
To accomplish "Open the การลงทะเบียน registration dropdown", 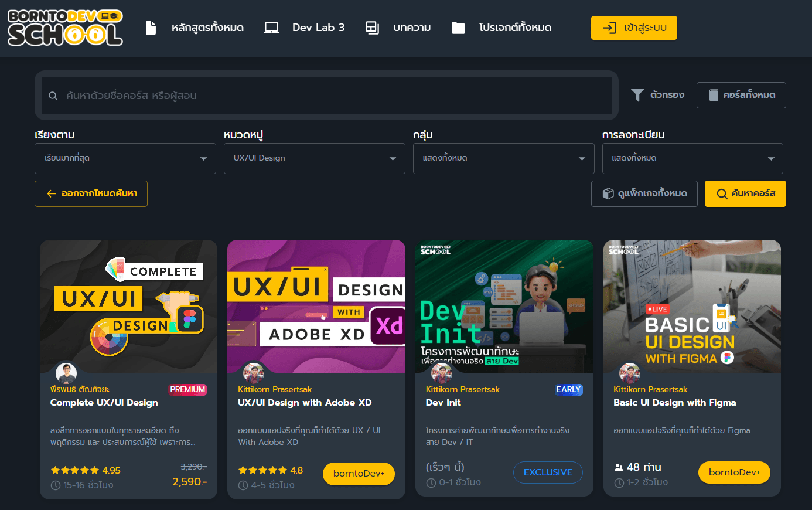I will [x=692, y=158].
